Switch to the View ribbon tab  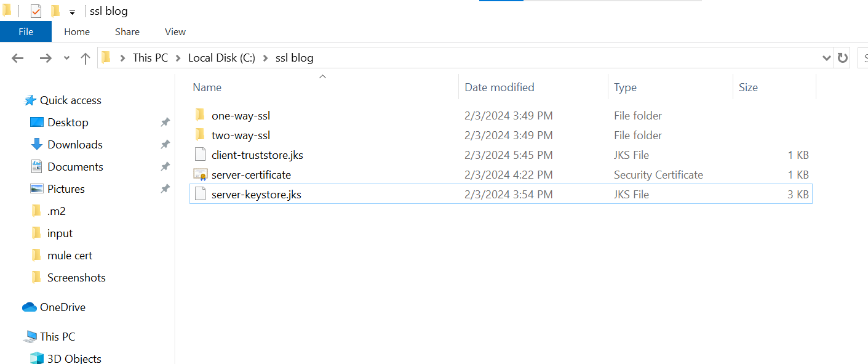(175, 31)
